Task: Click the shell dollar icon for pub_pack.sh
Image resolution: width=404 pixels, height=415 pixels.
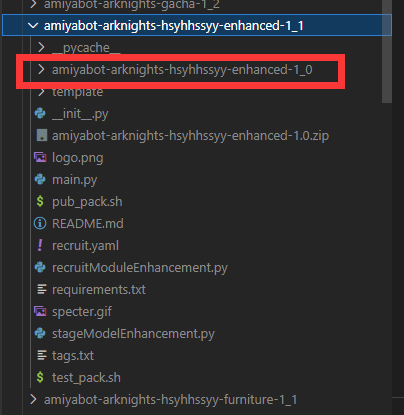Action: click(40, 201)
